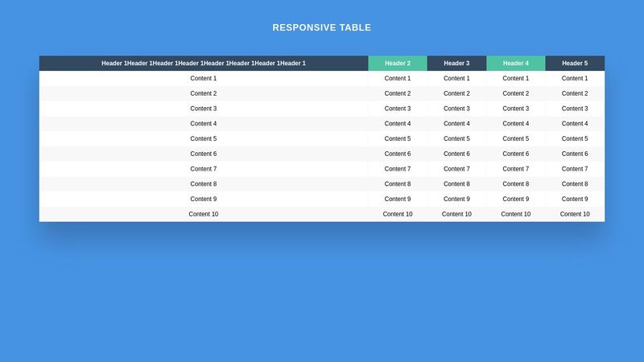Click Content 7 under Header 2
644x362 pixels.
[x=398, y=169]
